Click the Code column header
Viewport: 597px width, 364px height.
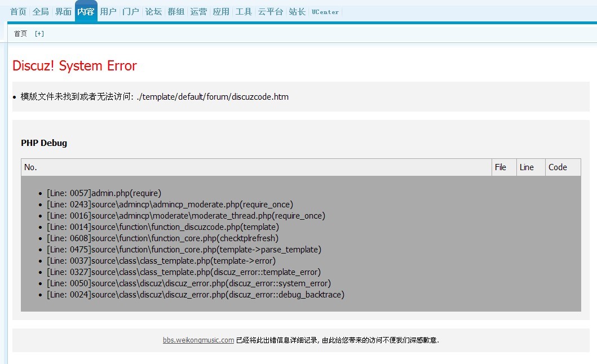click(563, 167)
